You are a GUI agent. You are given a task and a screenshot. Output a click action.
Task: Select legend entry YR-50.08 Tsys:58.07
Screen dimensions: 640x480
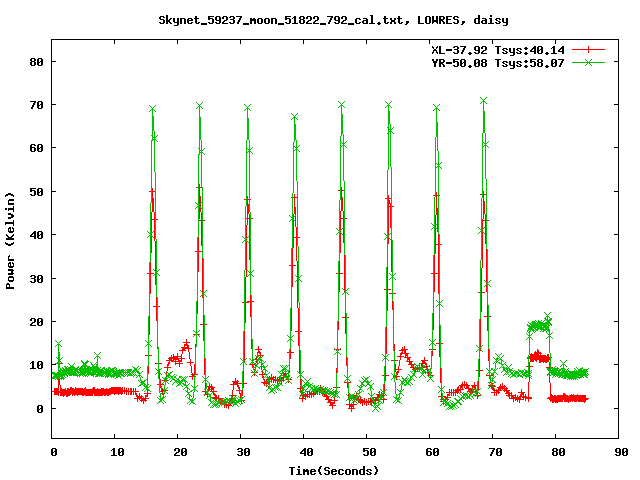pos(498,63)
